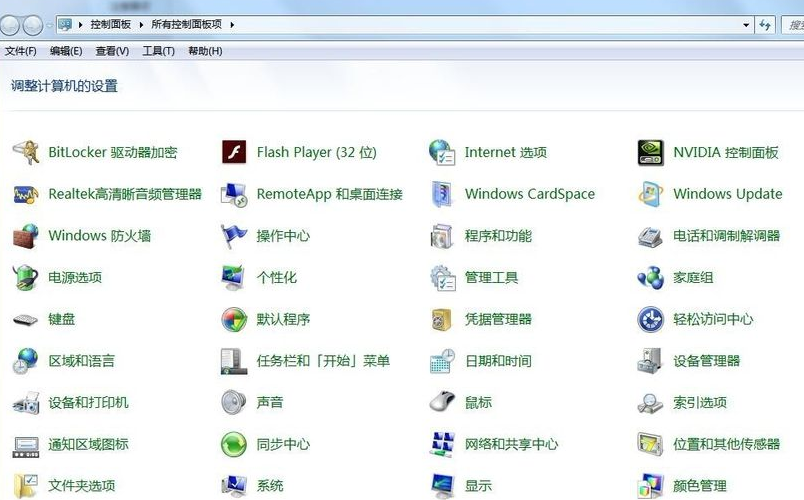This screenshot has width=804, height=500.
Task: Open the 设备管理器 link
Action: [706, 361]
